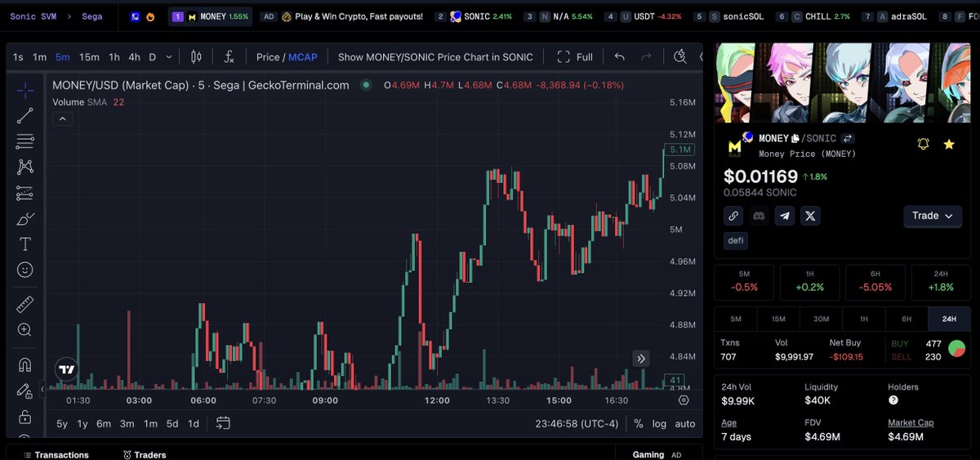980x460 pixels.
Task: Swap the MONEY/SONIC pair order
Action: pos(849,139)
